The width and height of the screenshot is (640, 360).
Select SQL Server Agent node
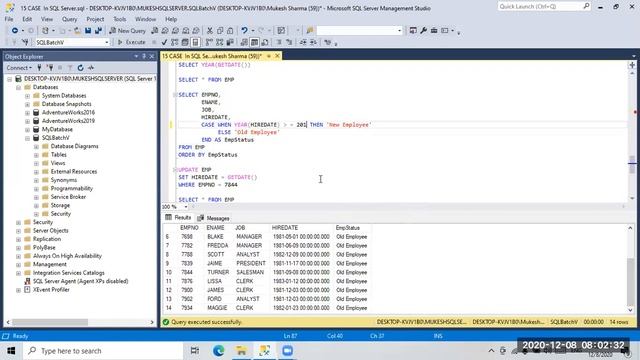(x=80, y=281)
